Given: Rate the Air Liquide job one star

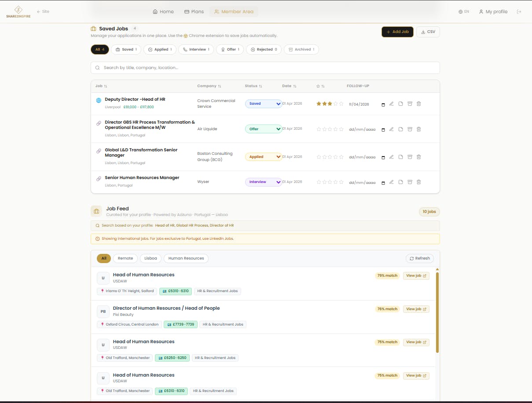Looking at the screenshot, I should (319, 129).
